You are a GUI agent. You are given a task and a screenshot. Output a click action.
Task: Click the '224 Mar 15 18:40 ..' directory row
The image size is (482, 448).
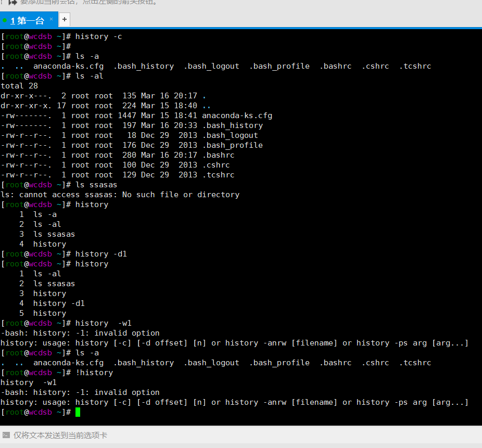pyautogui.click(x=106, y=106)
